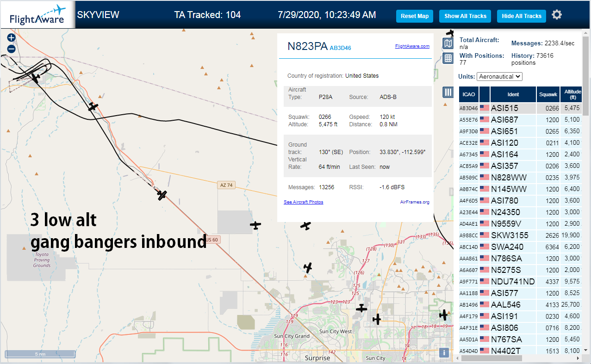Image resolution: width=591 pixels, height=364 pixels.
Task: Click the FlightAware logo
Action: [x=37, y=15]
